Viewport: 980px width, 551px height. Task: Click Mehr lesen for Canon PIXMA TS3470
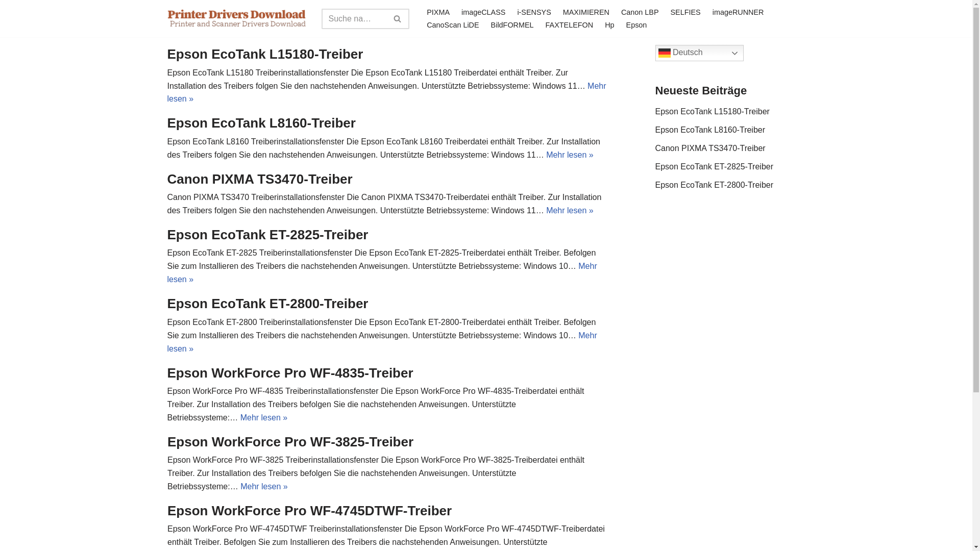coord(570,210)
